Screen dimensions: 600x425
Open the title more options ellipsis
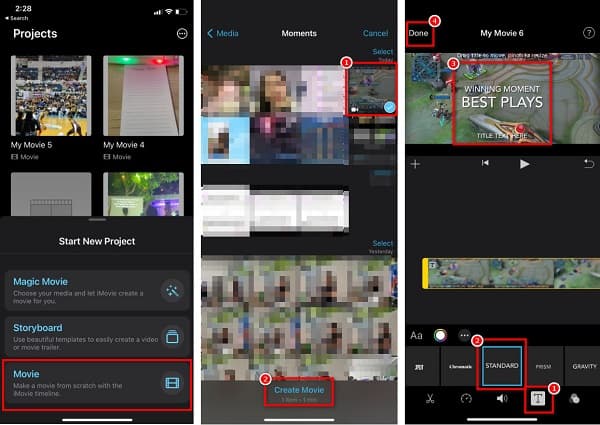(x=465, y=335)
